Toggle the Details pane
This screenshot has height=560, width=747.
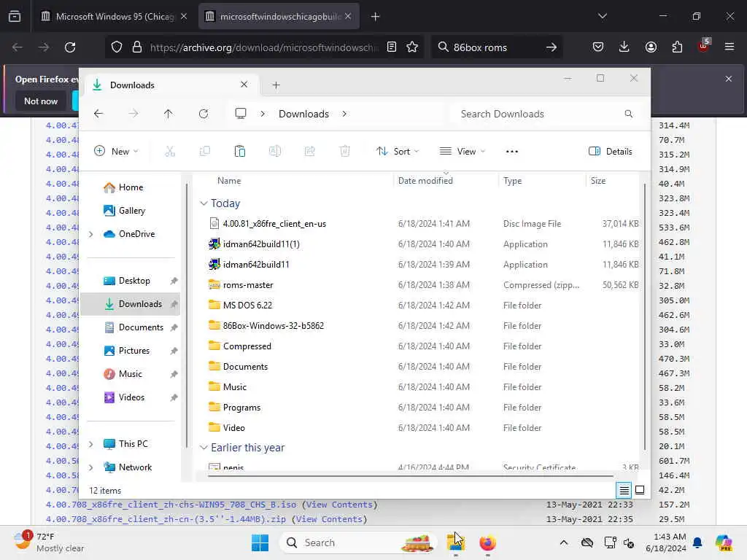point(611,152)
